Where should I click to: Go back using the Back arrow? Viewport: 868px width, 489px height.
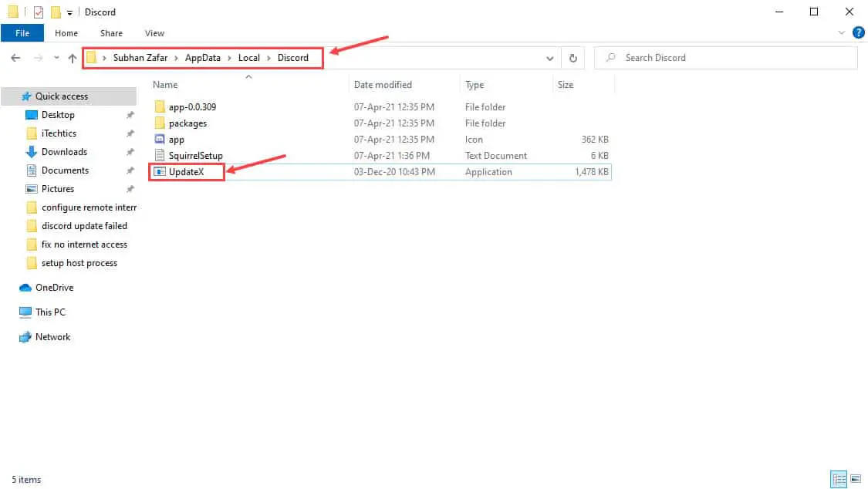point(15,58)
